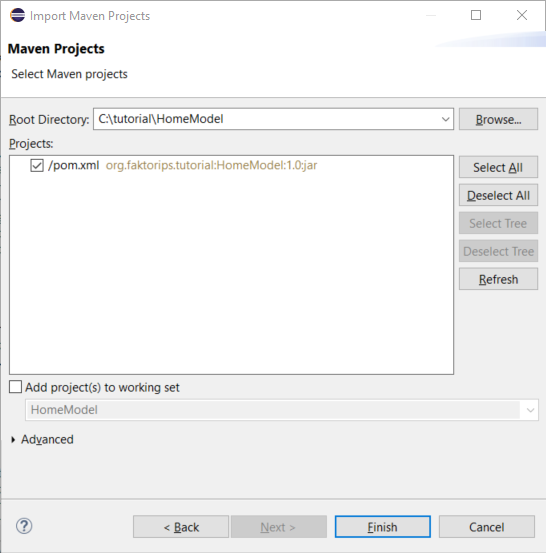The height and width of the screenshot is (553, 546).
Task: Open the HomeModel working set dropdown
Action: click(x=530, y=410)
